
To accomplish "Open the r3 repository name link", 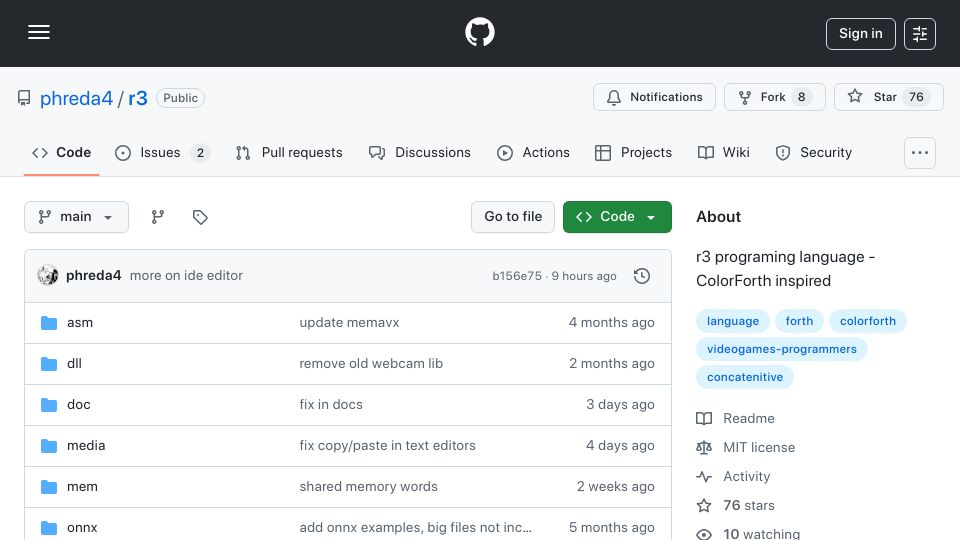I will [138, 98].
